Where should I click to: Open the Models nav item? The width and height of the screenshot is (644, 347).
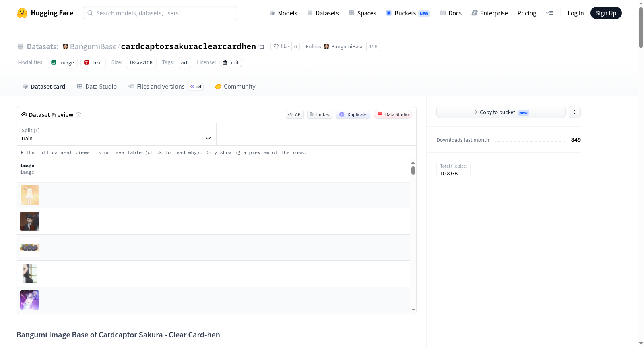click(283, 13)
